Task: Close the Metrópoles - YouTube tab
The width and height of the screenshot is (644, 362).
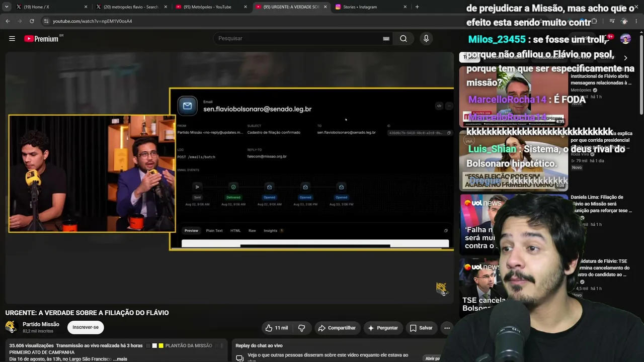Action: (246, 7)
